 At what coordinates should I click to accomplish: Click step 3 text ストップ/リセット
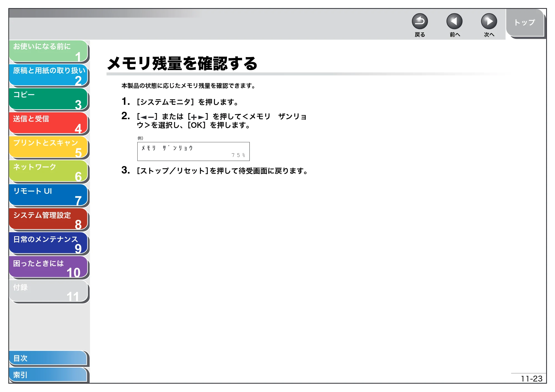coord(222,171)
